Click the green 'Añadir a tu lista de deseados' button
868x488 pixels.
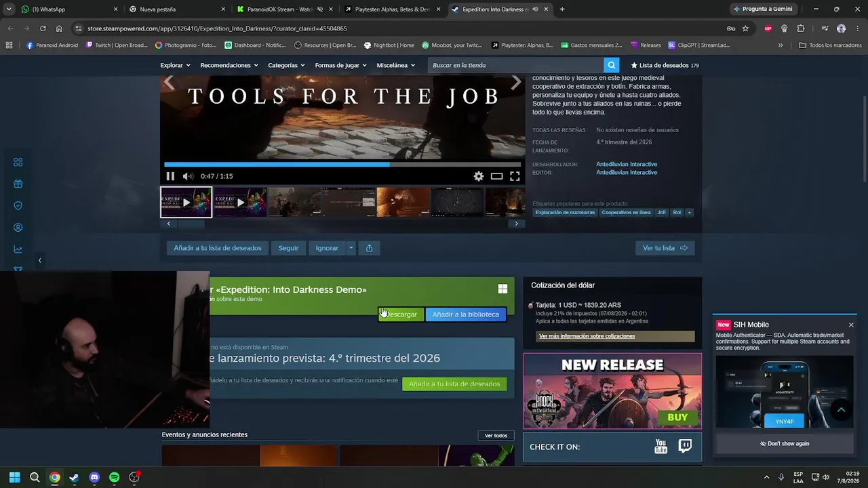click(454, 384)
